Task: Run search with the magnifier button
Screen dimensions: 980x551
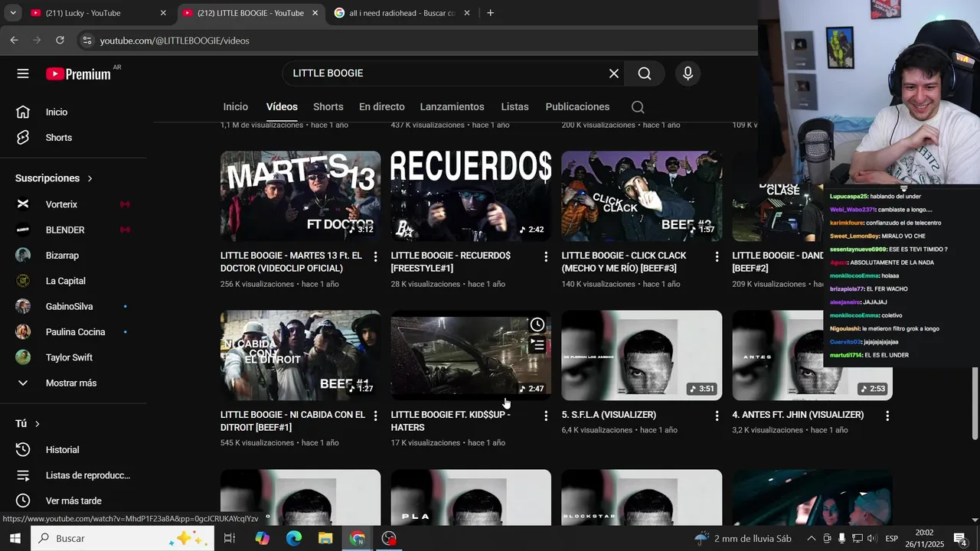Action: 645,73
